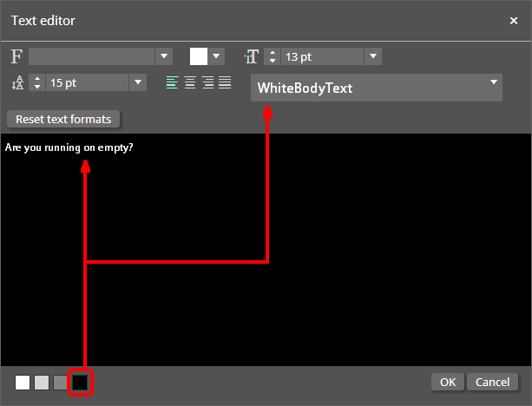Click the Reset text formats button

pos(64,119)
